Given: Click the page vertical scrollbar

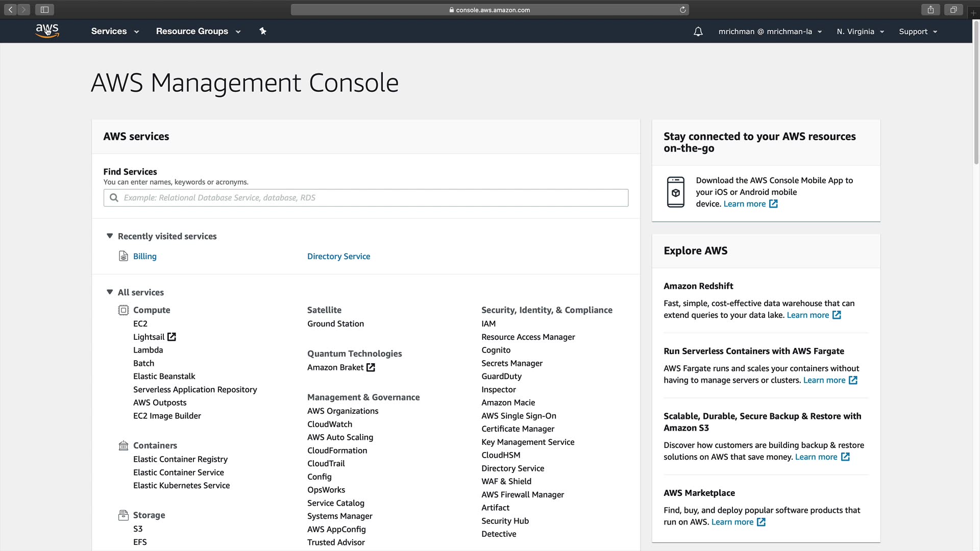Looking at the screenshot, I should pyautogui.click(x=976, y=92).
